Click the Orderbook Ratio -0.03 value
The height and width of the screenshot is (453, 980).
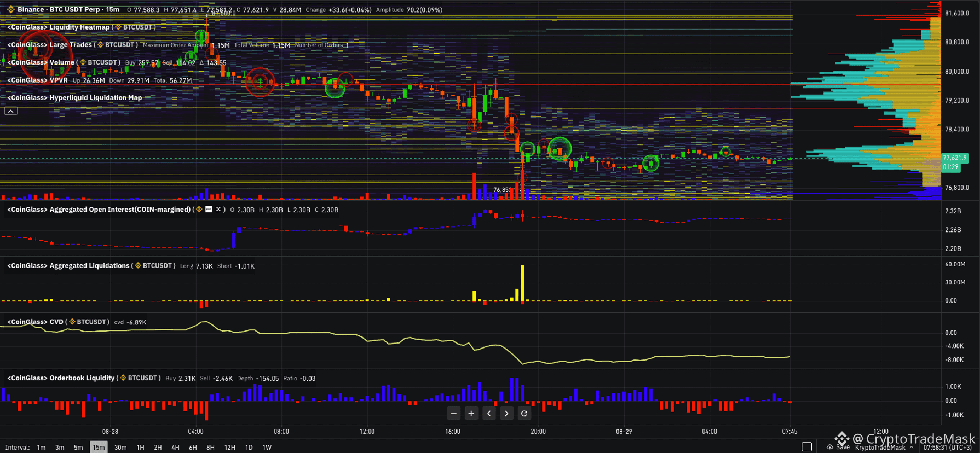coord(299,378)
